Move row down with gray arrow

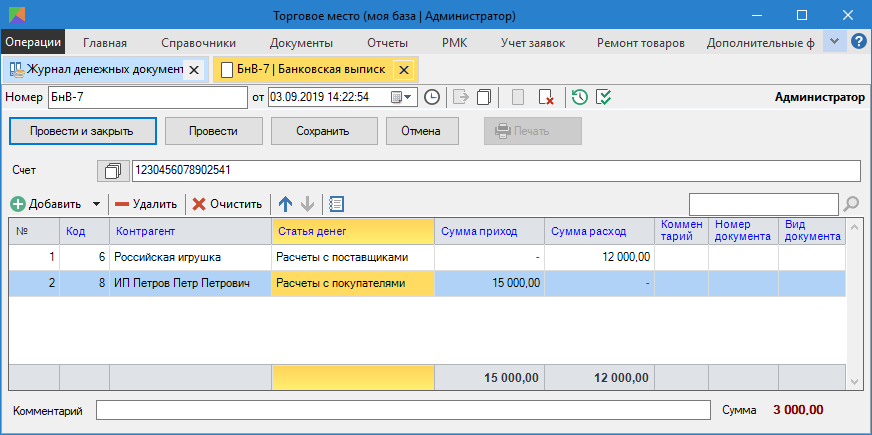(x=307, y=204)
